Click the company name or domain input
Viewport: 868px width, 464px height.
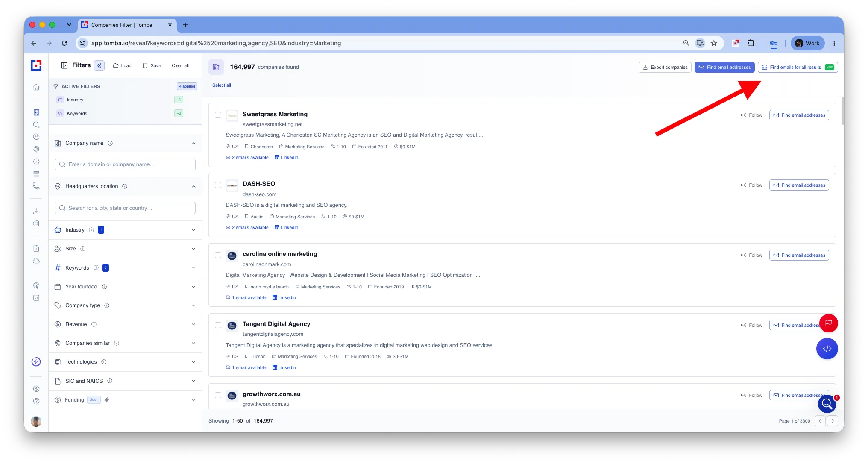tap(125, 164)
